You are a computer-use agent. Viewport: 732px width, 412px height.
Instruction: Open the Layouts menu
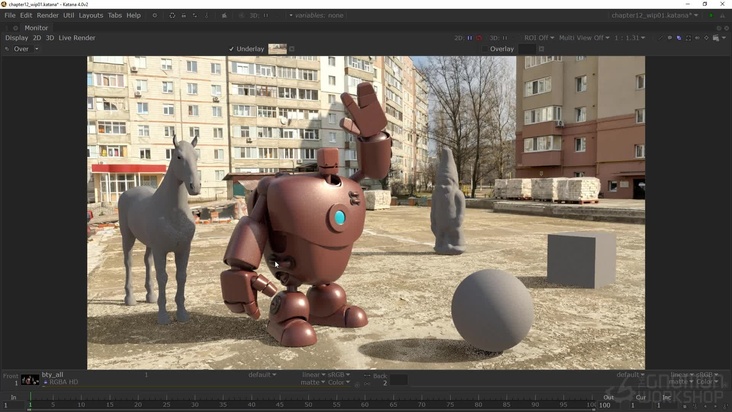click(x=91, y=16)
